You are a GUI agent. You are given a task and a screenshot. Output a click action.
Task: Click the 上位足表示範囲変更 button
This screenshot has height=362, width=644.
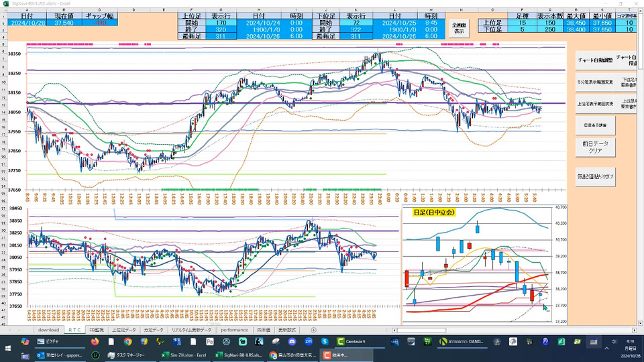(x=595, y=105)
